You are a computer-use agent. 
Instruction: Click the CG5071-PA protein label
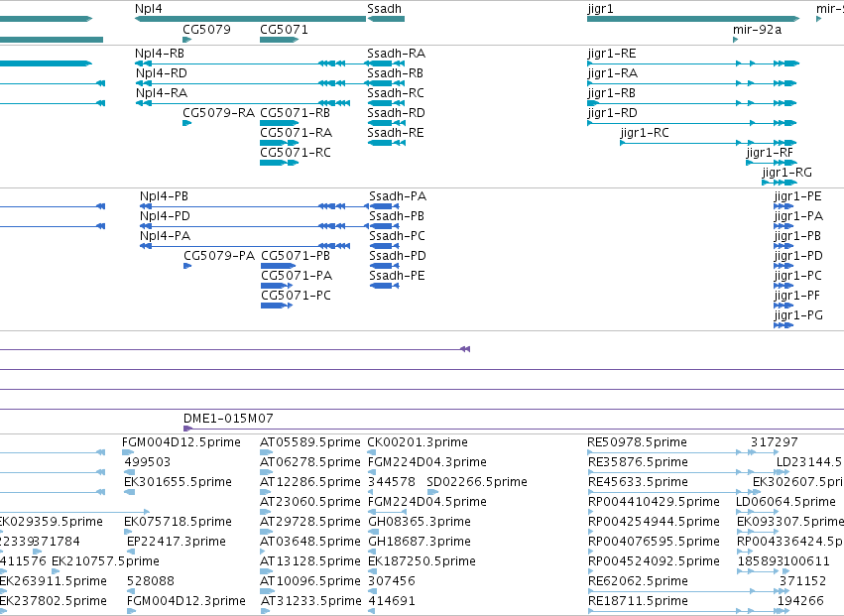[x=297, y=276]
